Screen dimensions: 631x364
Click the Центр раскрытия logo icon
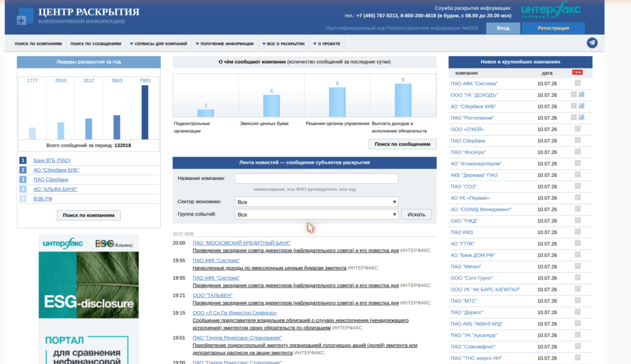pyautogui.click(x=25, y=17)
